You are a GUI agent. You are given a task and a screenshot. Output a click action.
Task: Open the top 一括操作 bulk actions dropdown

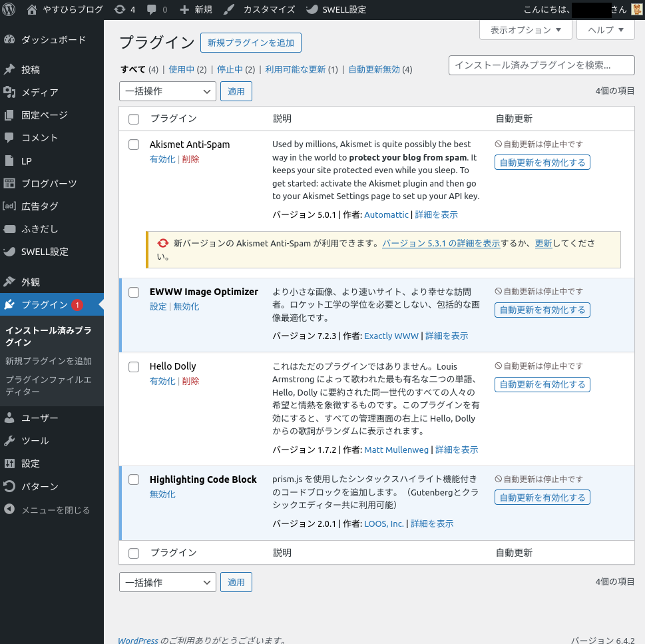(168, 91)
